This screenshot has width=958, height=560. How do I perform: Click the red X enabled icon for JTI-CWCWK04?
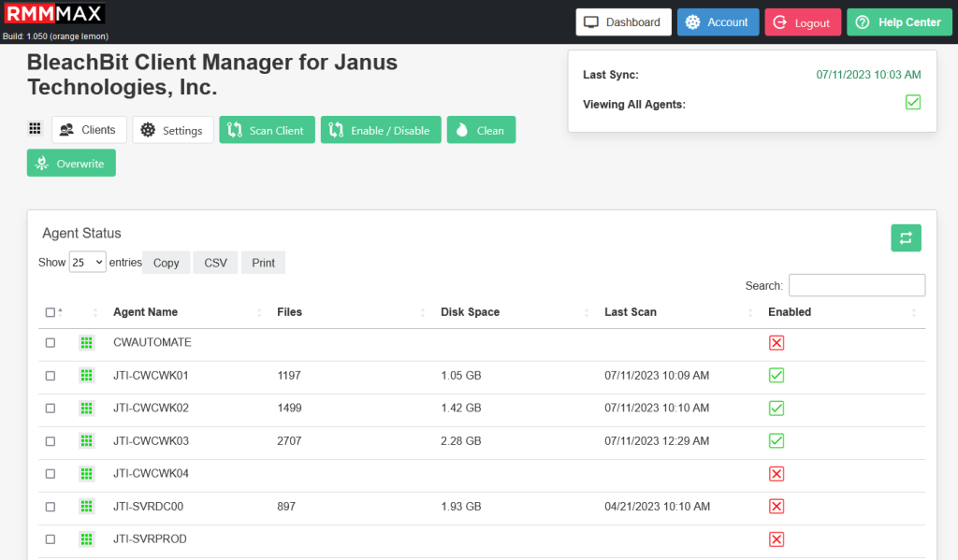click(x=777, y=473)
